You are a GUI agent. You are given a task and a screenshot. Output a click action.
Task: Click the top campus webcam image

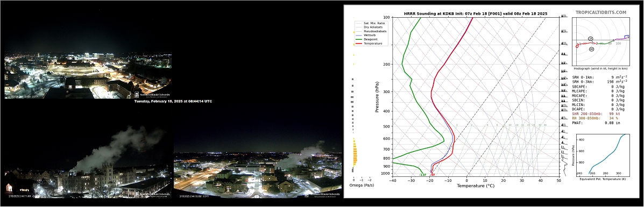[x=88, y=76]
